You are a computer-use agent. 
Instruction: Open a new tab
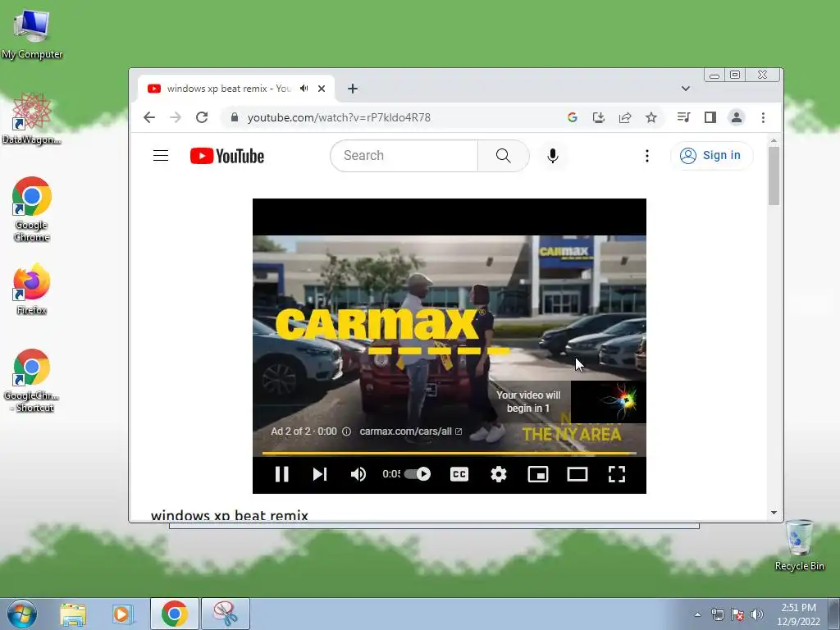(x=352, y=89)
